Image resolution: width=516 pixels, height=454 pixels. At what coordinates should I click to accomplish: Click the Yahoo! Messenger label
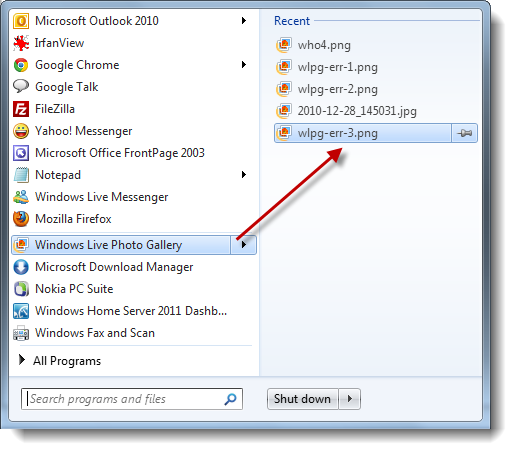click(x=84, y=131)
